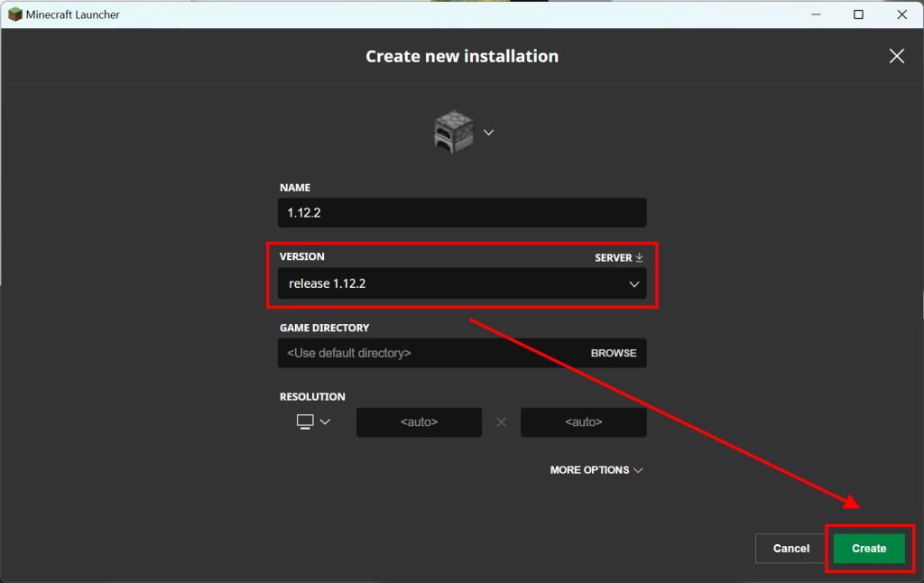The image size is (924, 583).
Task: Click the SERVER text link
Action: tap(613, 257)
